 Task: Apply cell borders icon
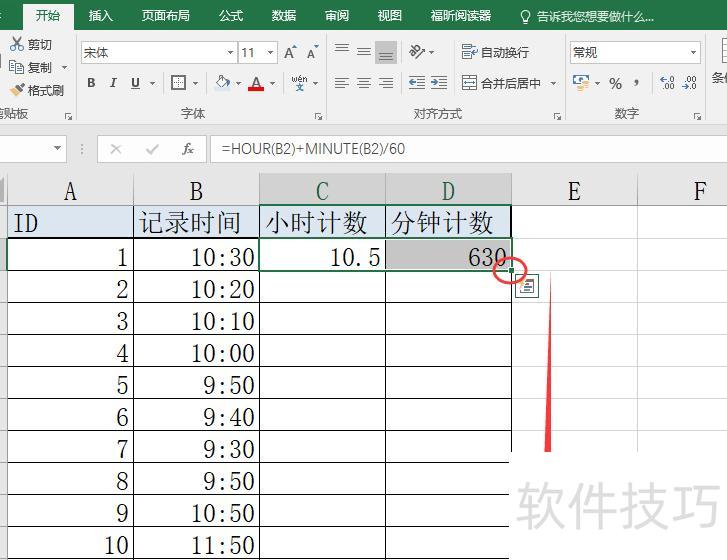point(179,83)
